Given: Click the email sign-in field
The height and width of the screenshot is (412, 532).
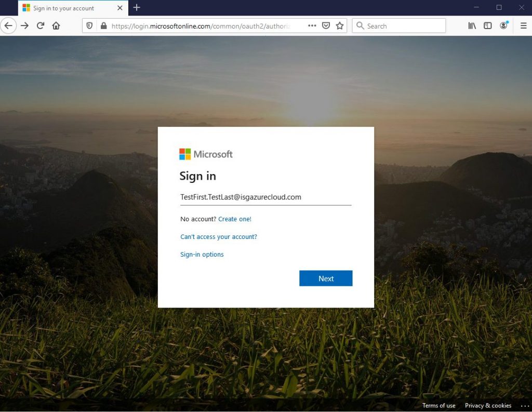Looking at the screenshot, I should (x=265, y=197).
